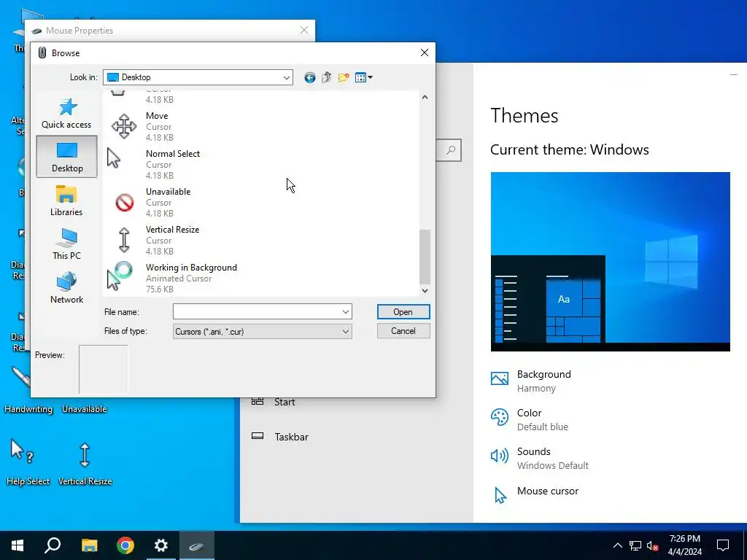Go back using the blue arrow icon
The height and width of the screenshot is (560, 747).
coord(309,77)
